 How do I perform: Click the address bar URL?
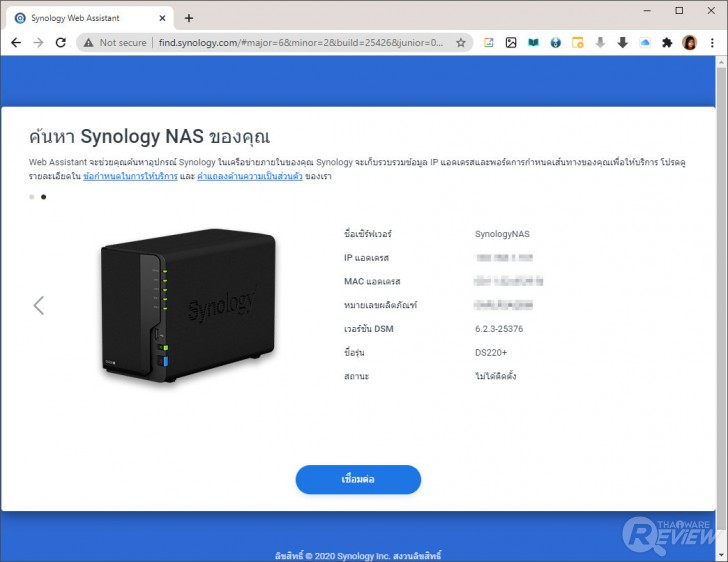click(301, 43)
